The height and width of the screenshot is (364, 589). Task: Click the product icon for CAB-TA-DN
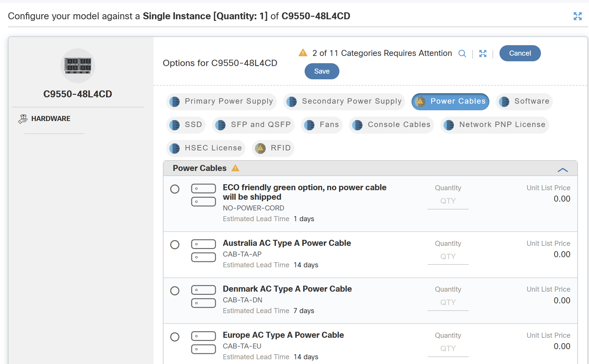pyautogui.click(x=203, y=296)
